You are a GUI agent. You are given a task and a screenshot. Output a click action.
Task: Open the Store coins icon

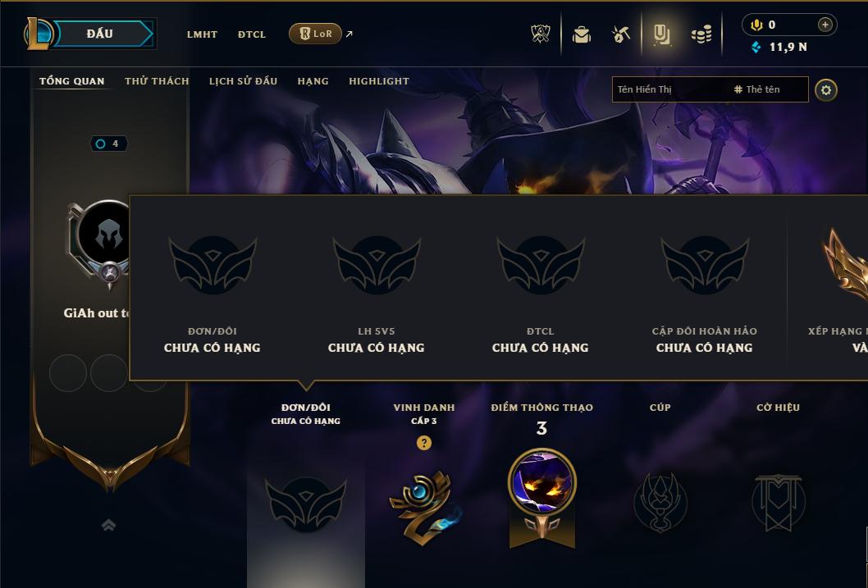pyautogui.click(x=701, y=34)
